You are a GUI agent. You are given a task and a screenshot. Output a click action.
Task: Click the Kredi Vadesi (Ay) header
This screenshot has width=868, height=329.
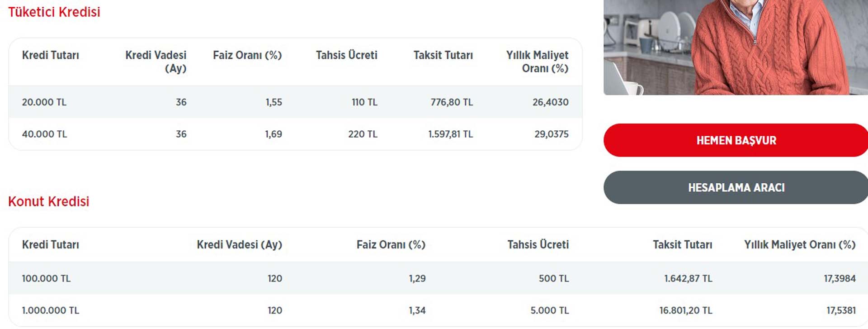[156, 62]
